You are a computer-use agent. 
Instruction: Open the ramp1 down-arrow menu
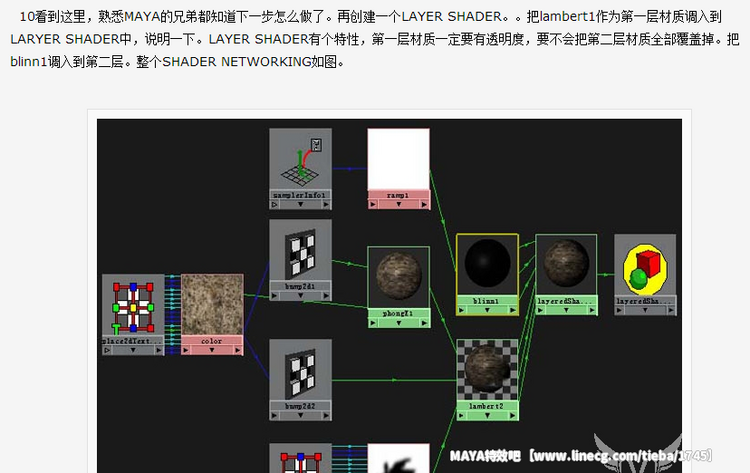398,204
